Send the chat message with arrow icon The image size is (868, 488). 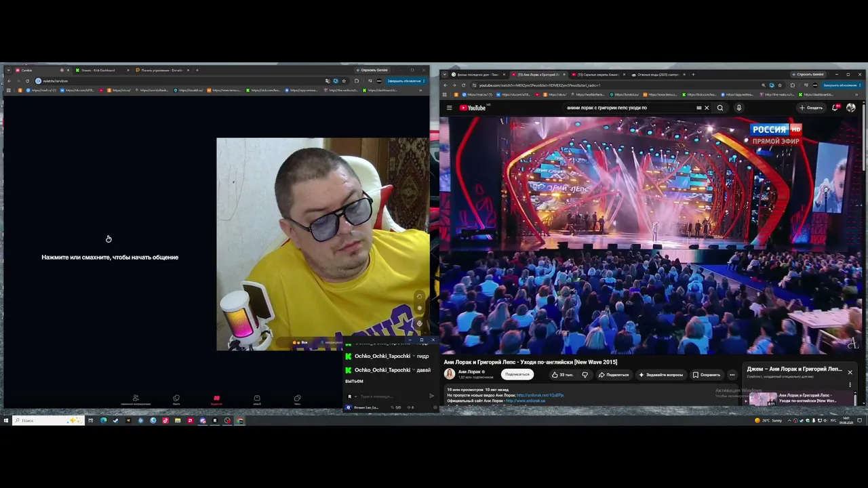pos(431,396)
